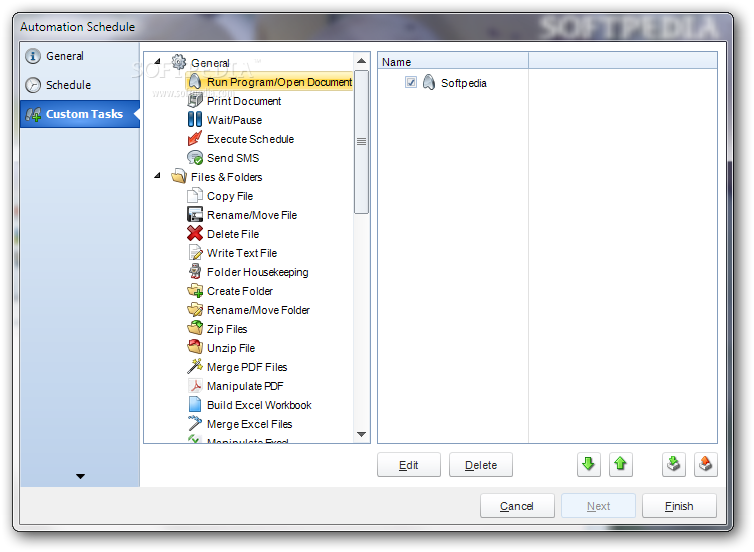Click the Folder Housekeeping icon
Viewport: 754px width, 552px height.
click(x=195, y=272)
